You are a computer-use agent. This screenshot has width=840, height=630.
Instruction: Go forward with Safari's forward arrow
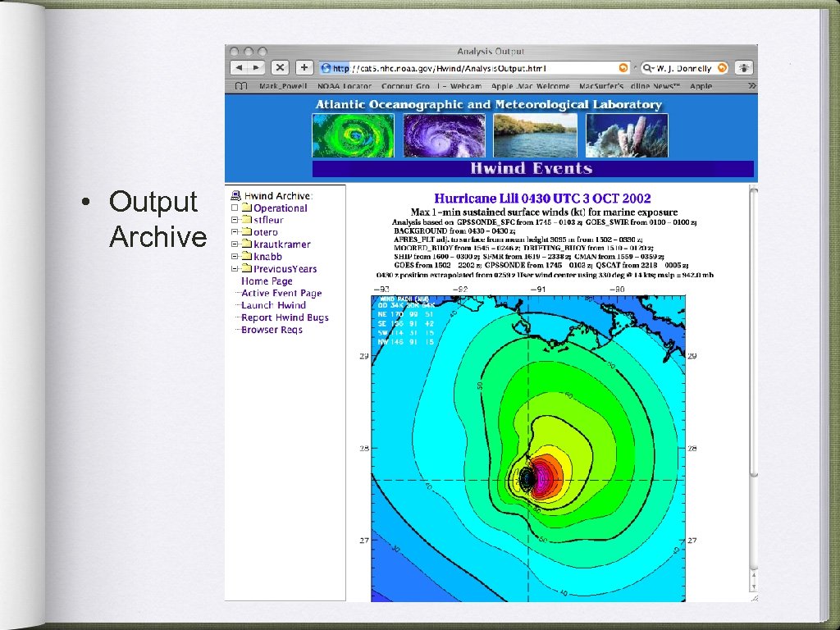coord(257,67)
